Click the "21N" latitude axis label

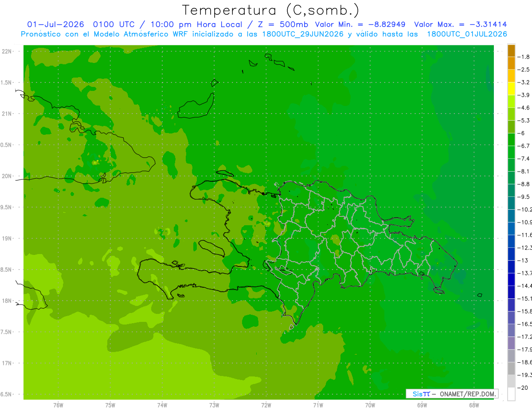point(6,114)
